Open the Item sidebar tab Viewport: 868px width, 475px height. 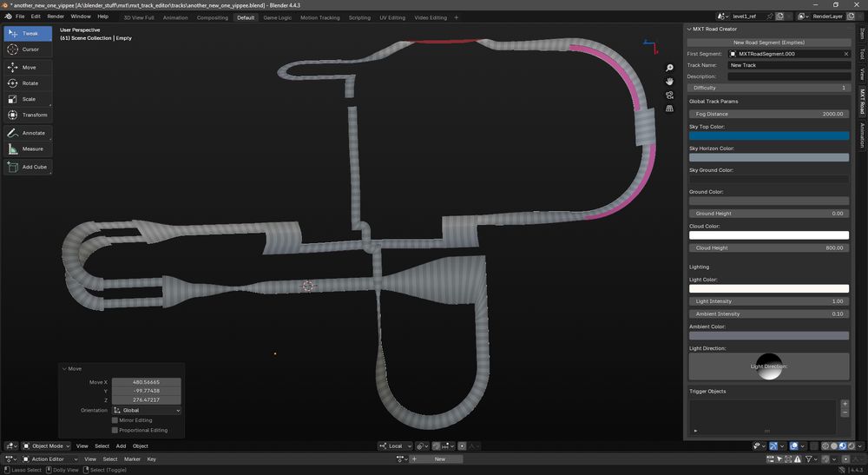[862, 35]
